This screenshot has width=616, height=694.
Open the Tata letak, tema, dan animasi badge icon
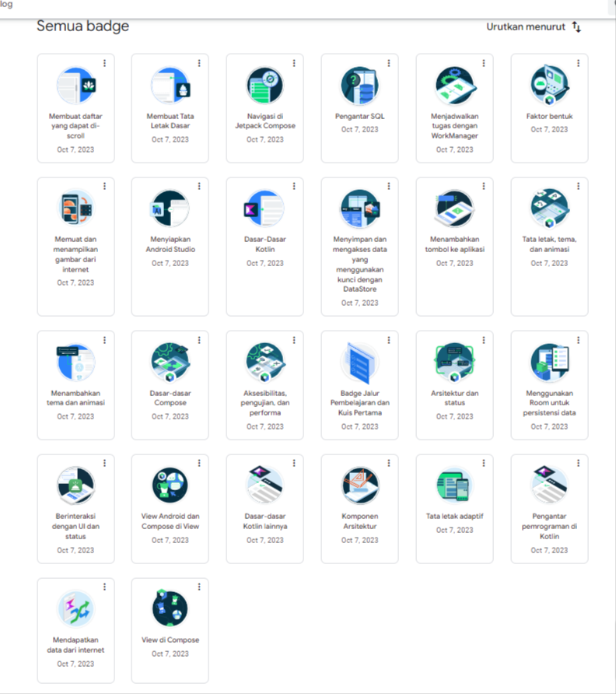(x=550, y=209)
